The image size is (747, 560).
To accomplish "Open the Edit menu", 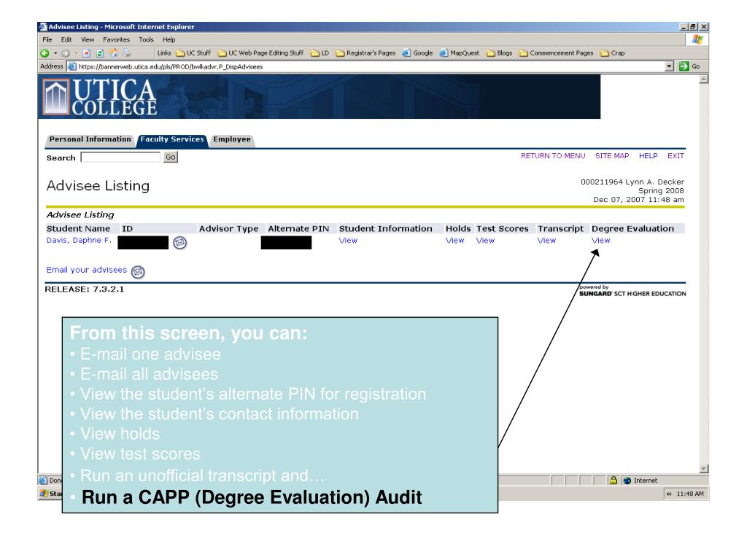I will pyautogui.click(x=66, y=40).
